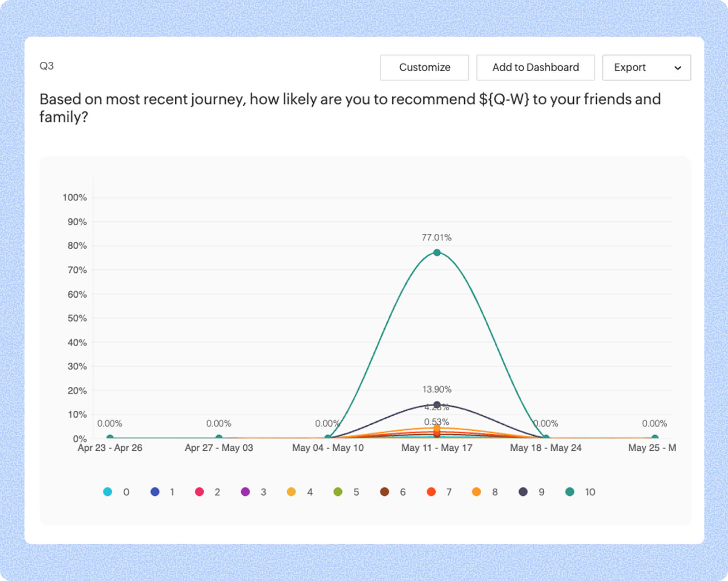Select the pink legend dot for series 2
Screen dimensions: 728x581
click(x=200, y=492)
